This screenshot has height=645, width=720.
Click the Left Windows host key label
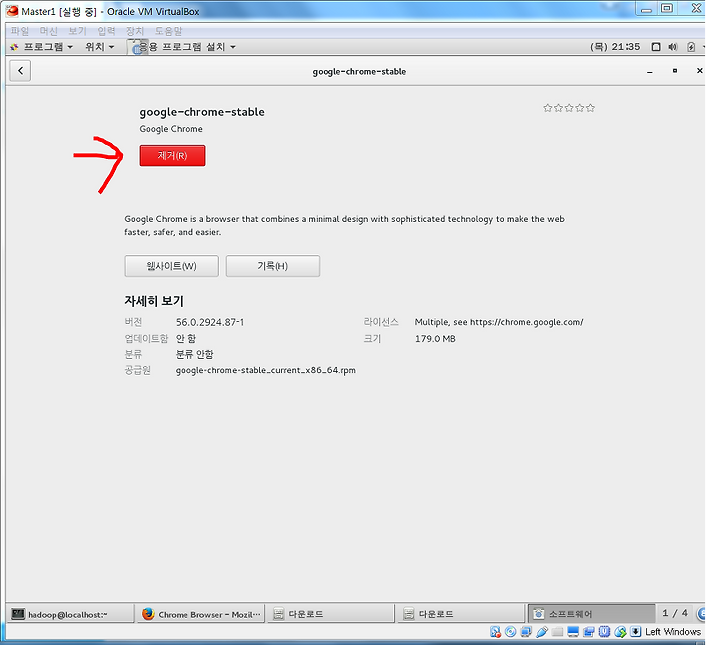pos(673,632)
